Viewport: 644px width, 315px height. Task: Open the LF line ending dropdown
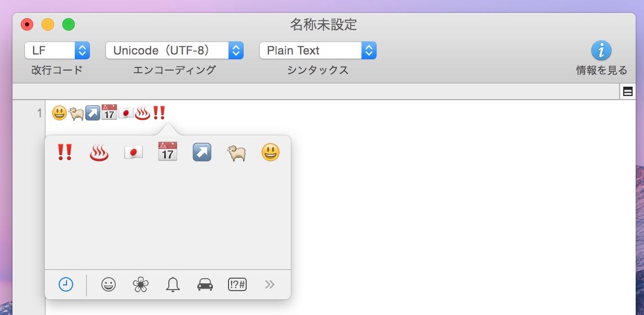(x=57, y=50)
